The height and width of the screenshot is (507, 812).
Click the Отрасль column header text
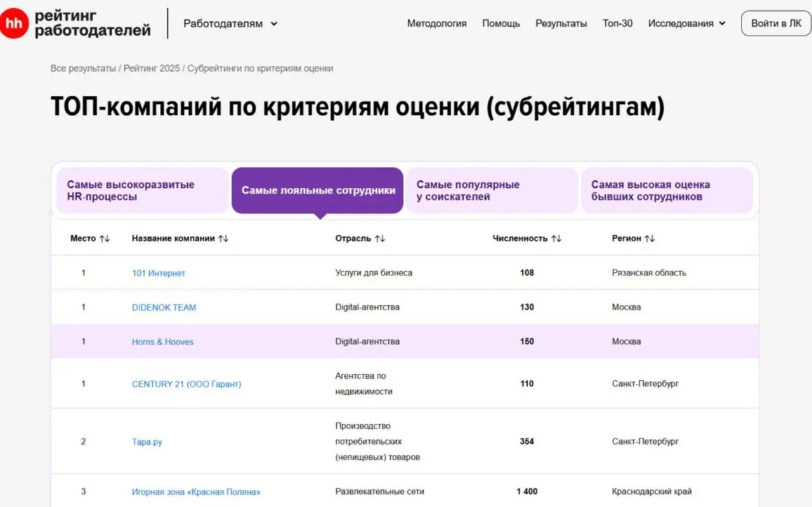pos(353,239)
